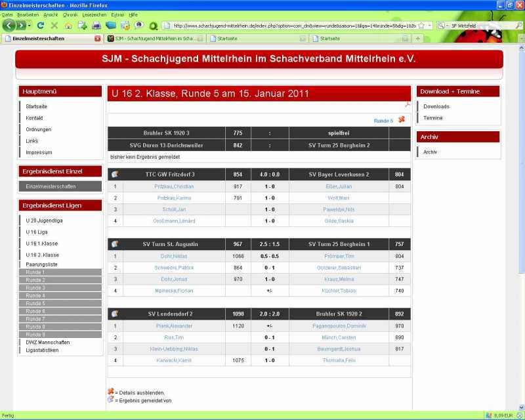Click result-reported icon for TTC GW Fritzdorf 3
This screenshot has height=420, width=525.
pyautogui.click(x=115, y=174)
